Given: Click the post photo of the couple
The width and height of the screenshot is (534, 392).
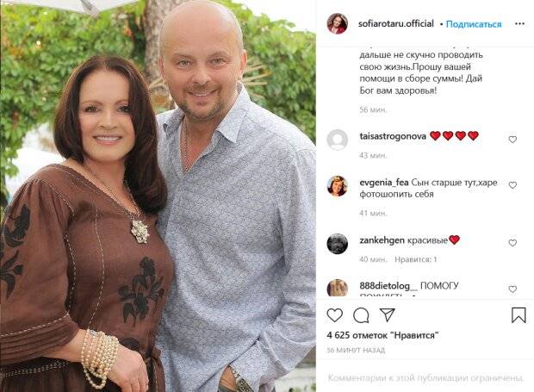Looking at the screenshot, I should (158, 196).
